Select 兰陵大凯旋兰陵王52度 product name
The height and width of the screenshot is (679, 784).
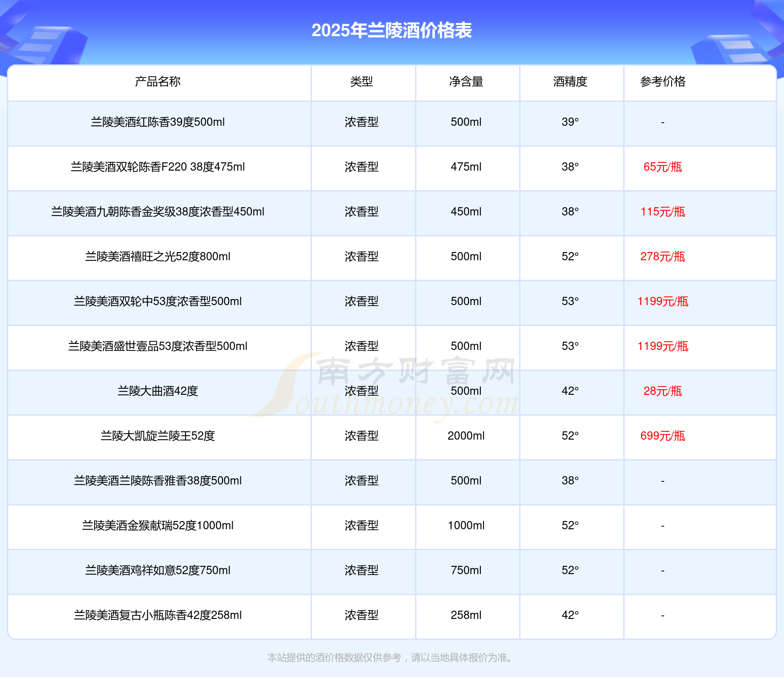coord(158,436)
